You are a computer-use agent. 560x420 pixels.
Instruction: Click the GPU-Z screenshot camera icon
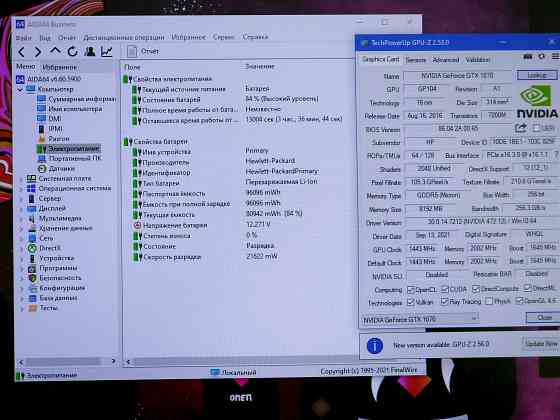528,56
